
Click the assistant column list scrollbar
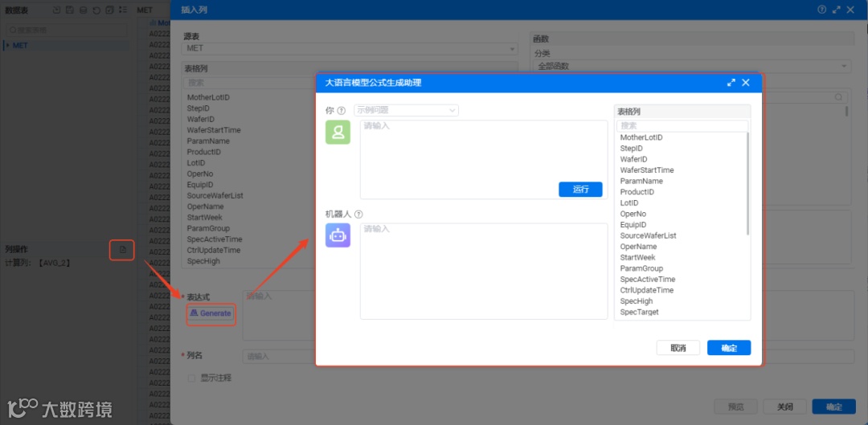coord(748,184)
